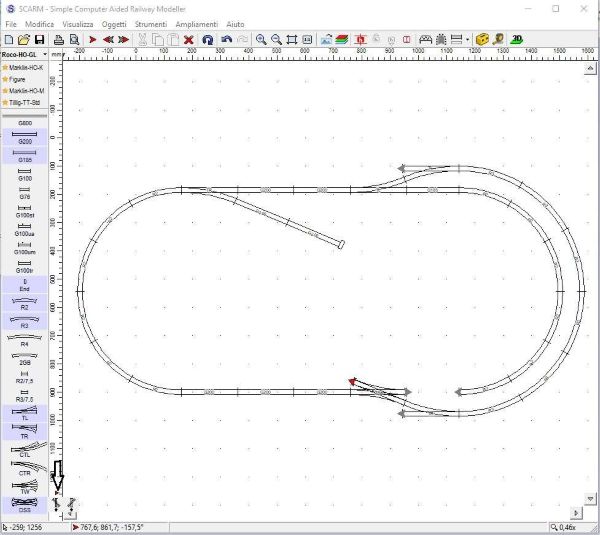This screenshot has height=535, width=600.
Task: Zoom out with the magnifier minus icon
Action: click(276, 39)
